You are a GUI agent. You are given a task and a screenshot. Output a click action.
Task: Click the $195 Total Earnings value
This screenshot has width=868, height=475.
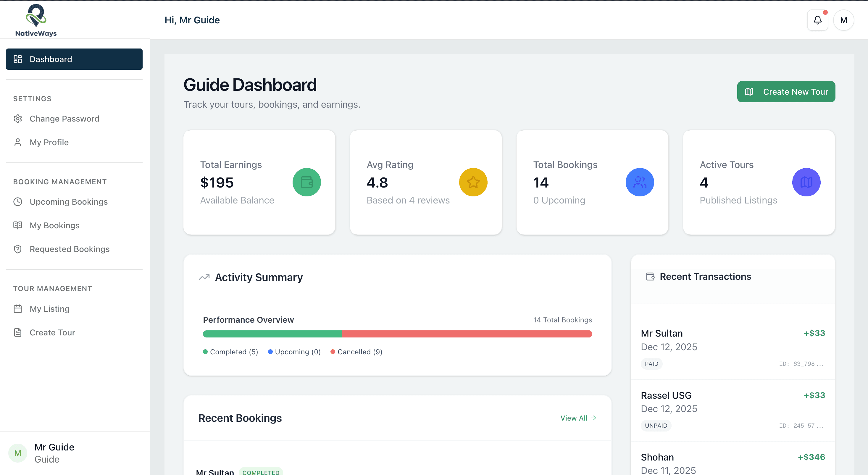pyautogui.click(x=217, y=182)
